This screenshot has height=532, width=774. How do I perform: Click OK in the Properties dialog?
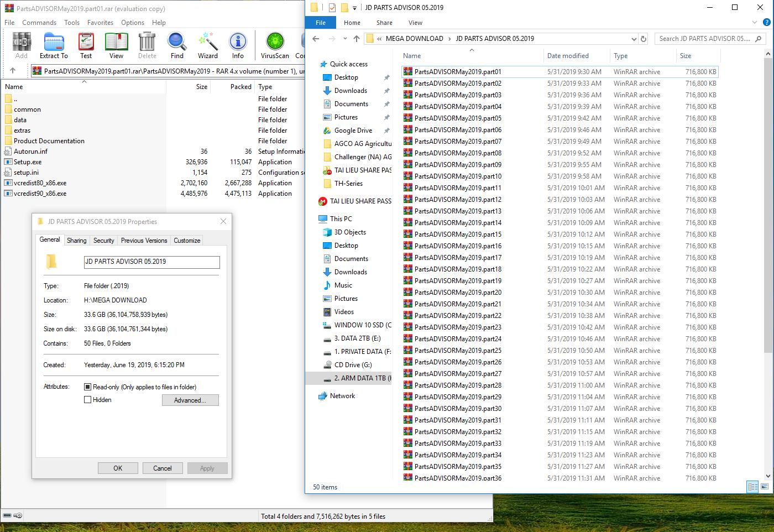118,468
